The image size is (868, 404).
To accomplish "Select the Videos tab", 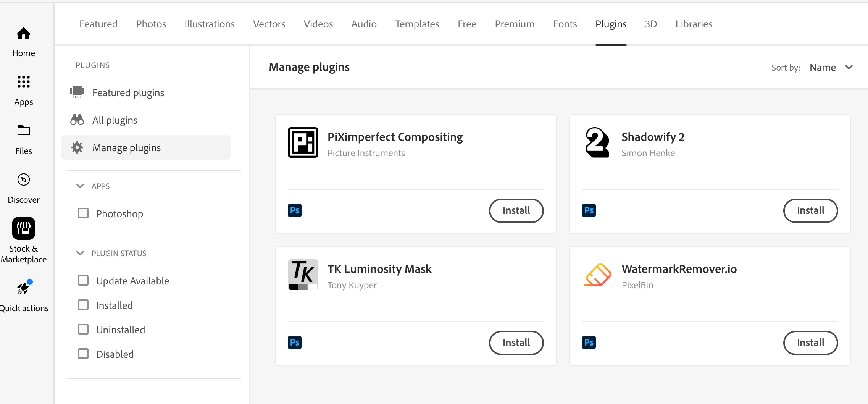I will (318, 24).
